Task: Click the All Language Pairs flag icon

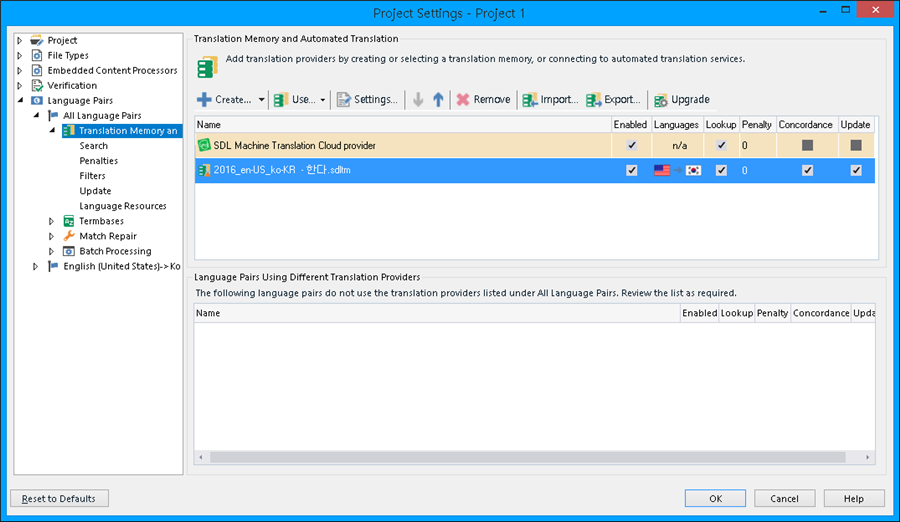Action: 53,115
